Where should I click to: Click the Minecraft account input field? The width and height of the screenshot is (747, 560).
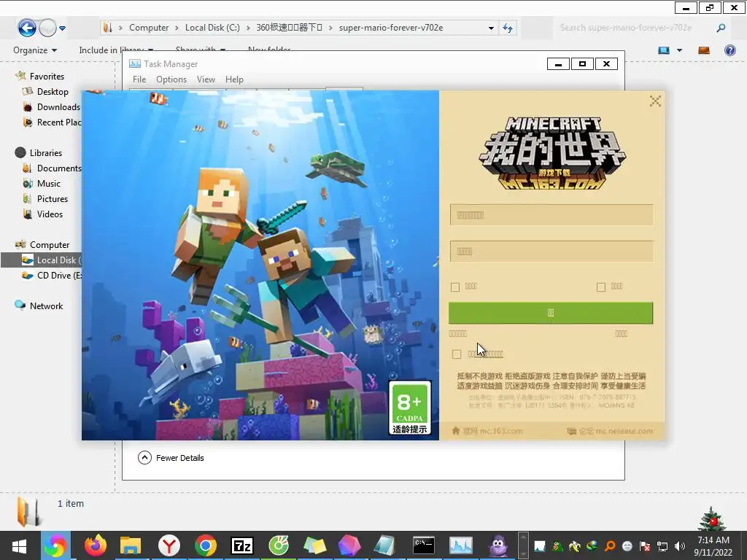click(x=551, y=215)
